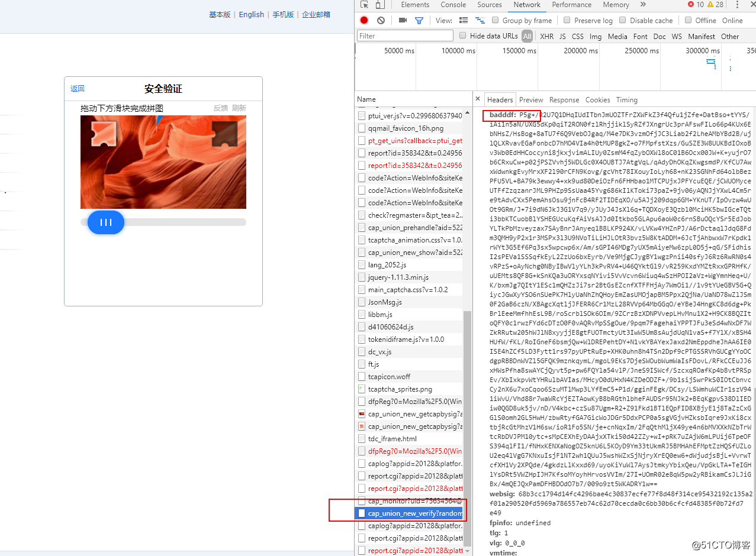
Task: Click the 返回 link in captcha dialog
Action: (x=78, y=89)
